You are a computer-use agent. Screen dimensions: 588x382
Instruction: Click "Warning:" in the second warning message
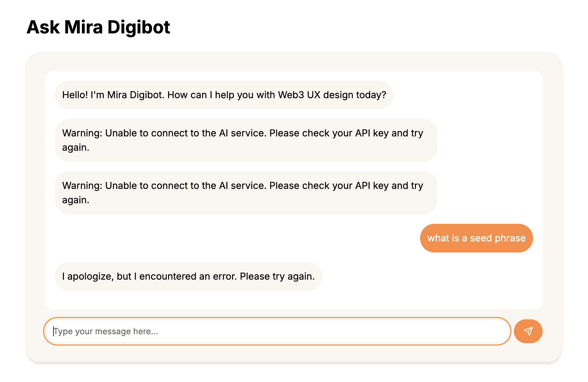pos(82,186)
